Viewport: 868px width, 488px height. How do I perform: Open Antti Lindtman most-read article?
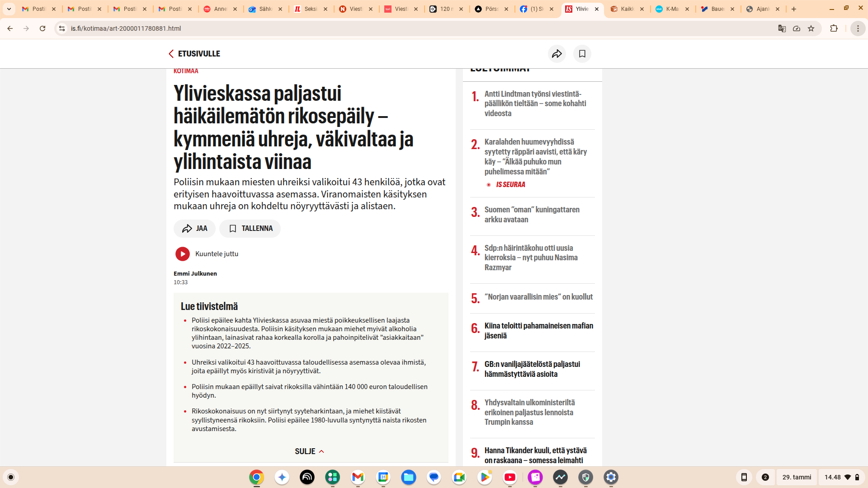point(535,103)
